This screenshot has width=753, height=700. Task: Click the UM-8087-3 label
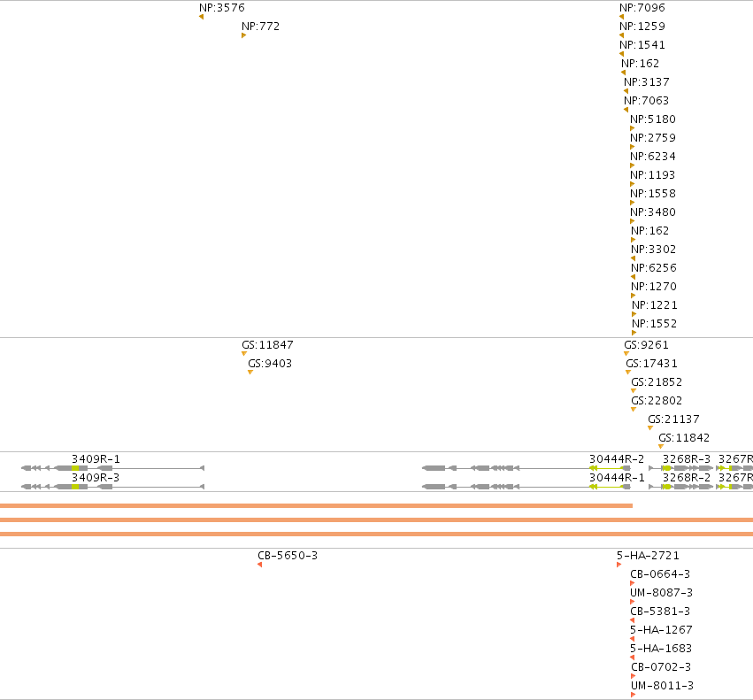click(661, 593)
